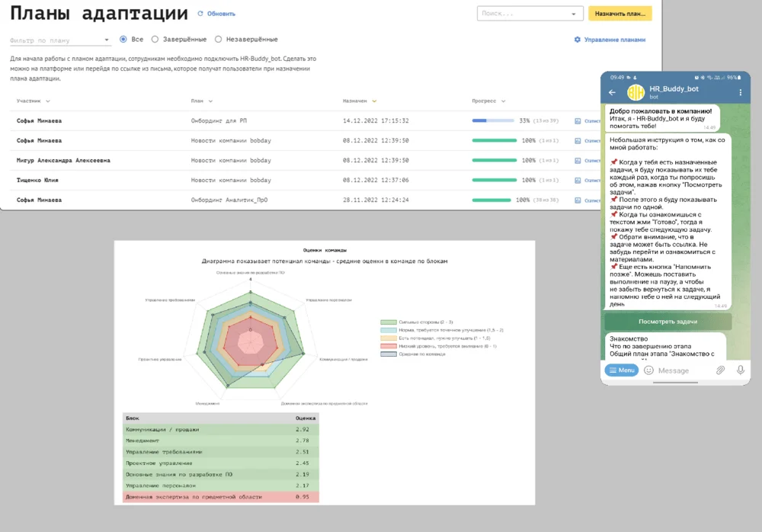The width and height of the screenshot is (762, 532).
Task: Sort by the Назначен column chevron
Action: tap(374, 101)
